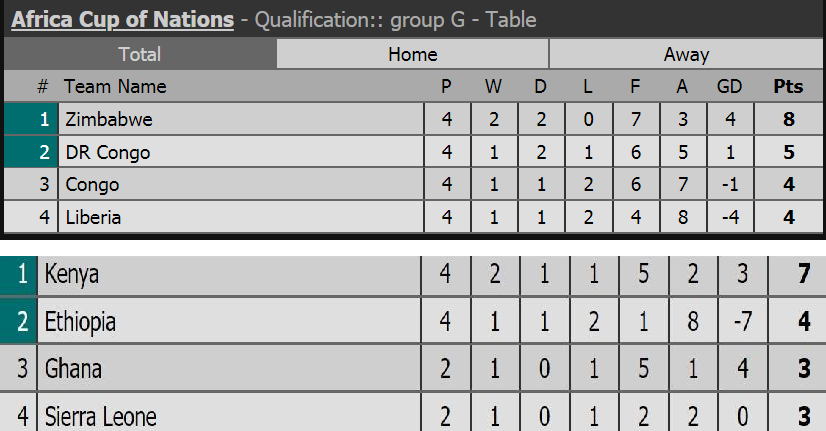Select the DR Congo team name

pos(107,152)
